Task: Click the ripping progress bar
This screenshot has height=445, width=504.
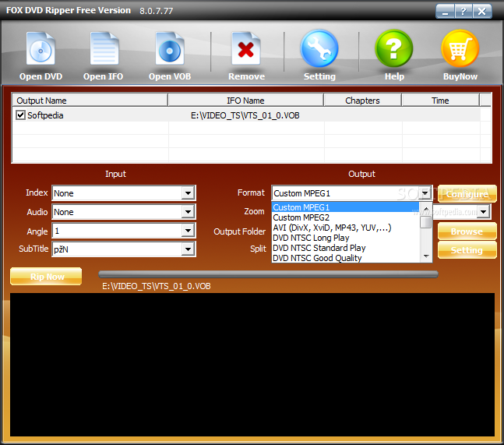Action: point(268,274)
